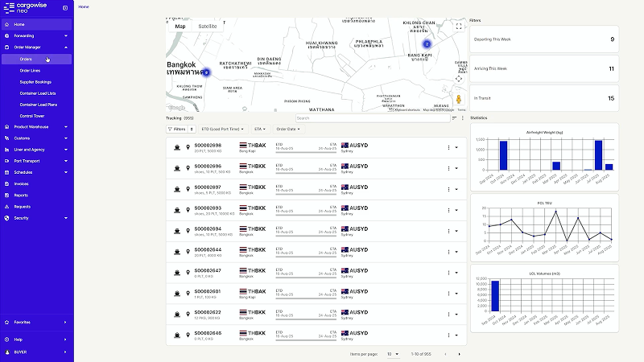Click the CargoWise Neo logo

pos(25,7)
